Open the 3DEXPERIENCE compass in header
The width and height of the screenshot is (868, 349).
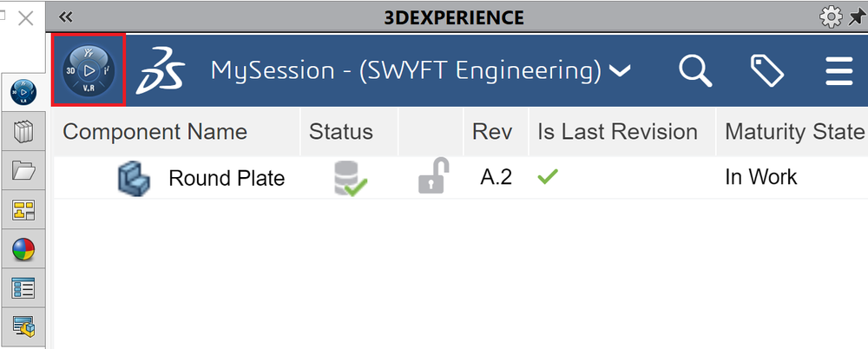coord(89,69)
